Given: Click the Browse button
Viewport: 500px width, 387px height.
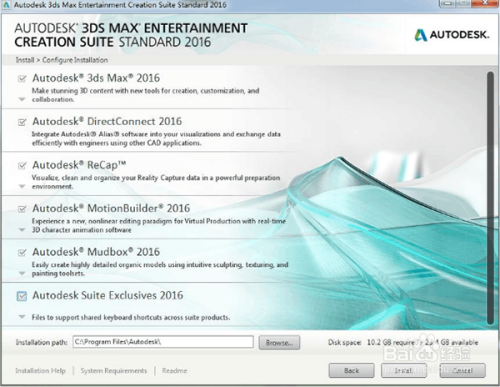Looking at the screenshot, I should [x=279, y=343].
